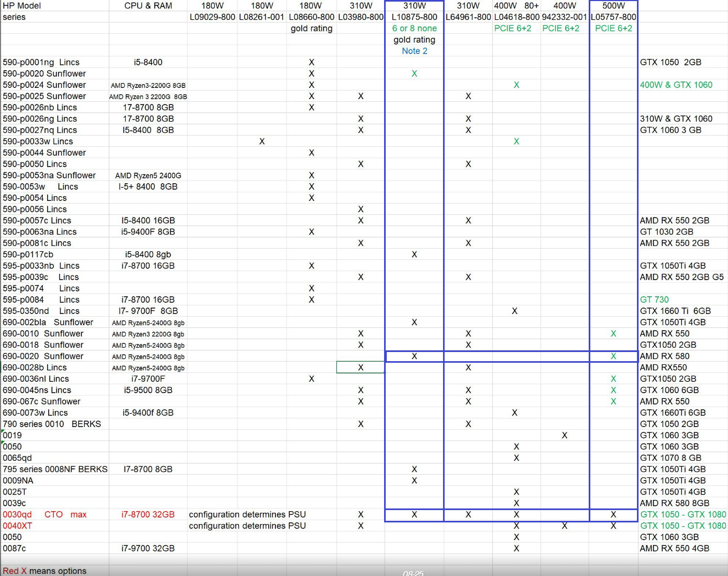The height and width of the screenshot is (576, 728).
Task: Click the 'AMD Ryzen5 2400G' cell
Action: pos(148,175)
